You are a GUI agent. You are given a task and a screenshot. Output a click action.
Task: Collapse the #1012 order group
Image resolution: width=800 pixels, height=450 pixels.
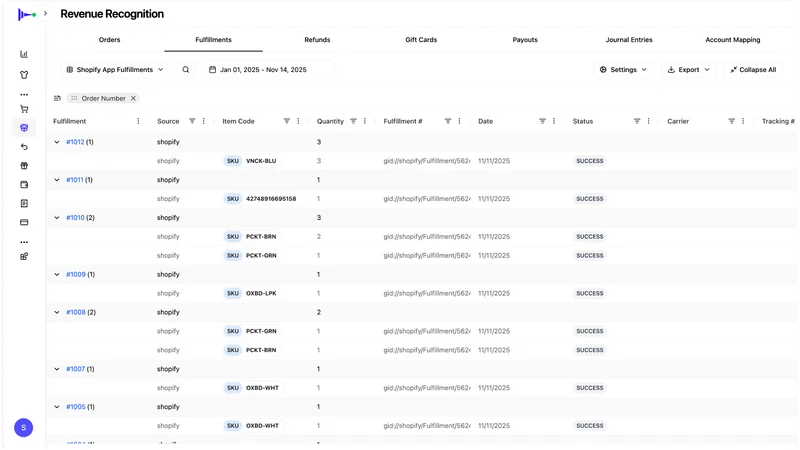point(57,142)
